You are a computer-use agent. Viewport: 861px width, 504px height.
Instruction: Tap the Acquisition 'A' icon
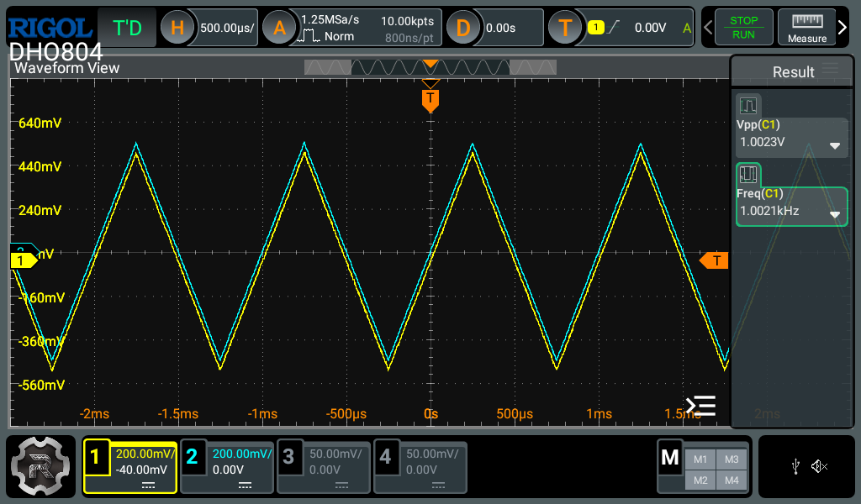click(279, 28)
